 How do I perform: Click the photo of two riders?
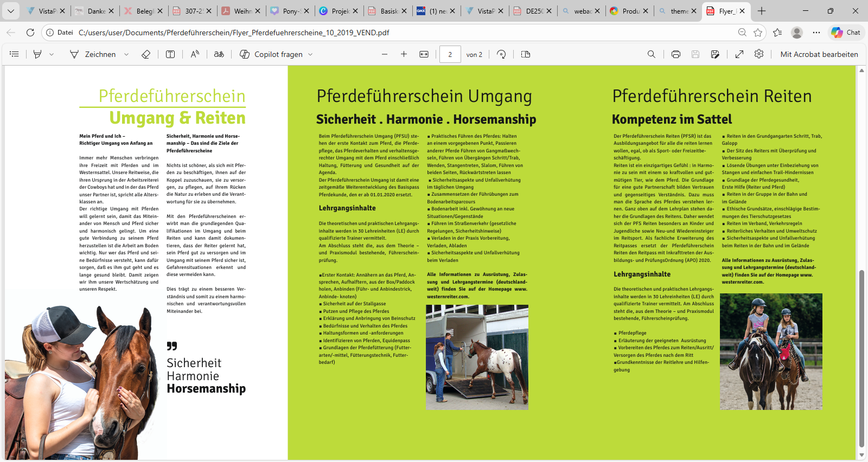pos(771,351)
